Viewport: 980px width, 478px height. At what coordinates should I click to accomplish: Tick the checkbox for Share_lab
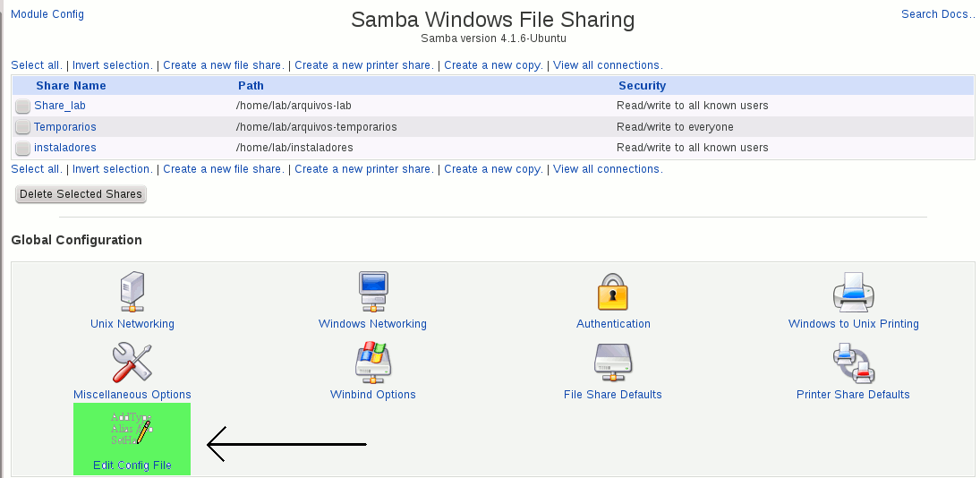tap(22, 106)
